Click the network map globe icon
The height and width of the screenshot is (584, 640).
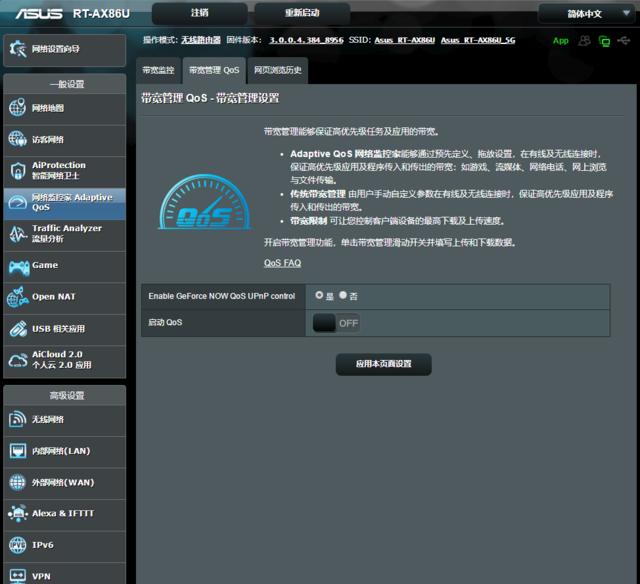pos(18,108)
